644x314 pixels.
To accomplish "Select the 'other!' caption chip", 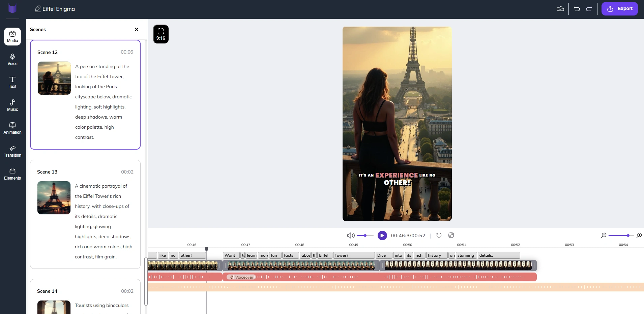I will point(192,255).
